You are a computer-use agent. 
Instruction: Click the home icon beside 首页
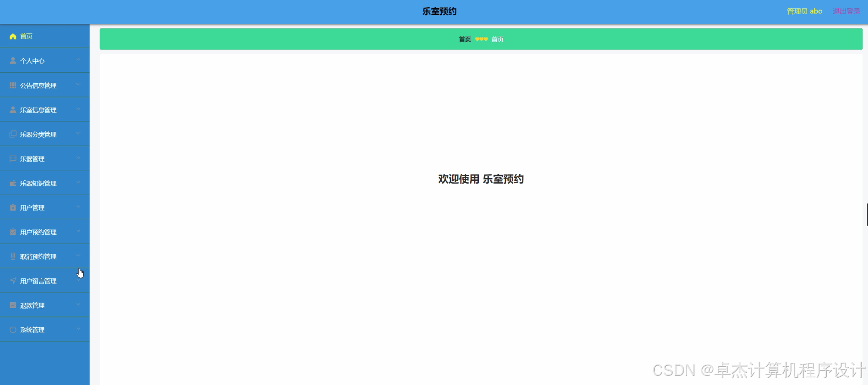(13, 36)
